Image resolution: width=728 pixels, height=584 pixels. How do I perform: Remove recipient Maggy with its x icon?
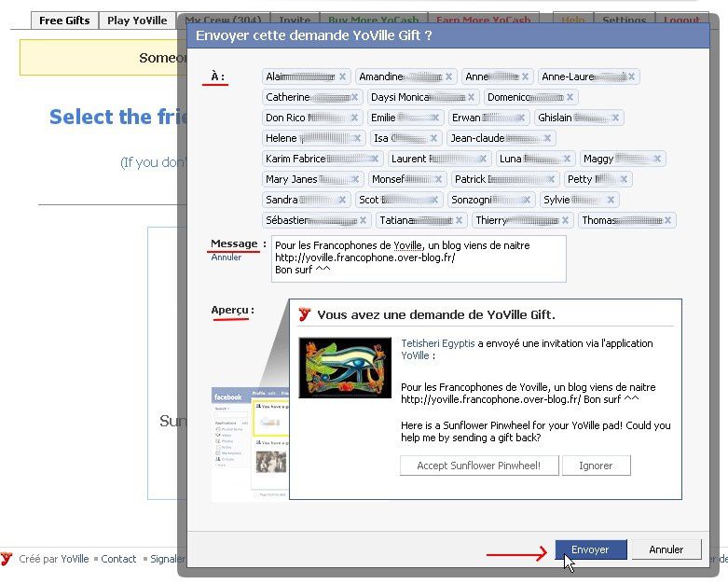657,159
